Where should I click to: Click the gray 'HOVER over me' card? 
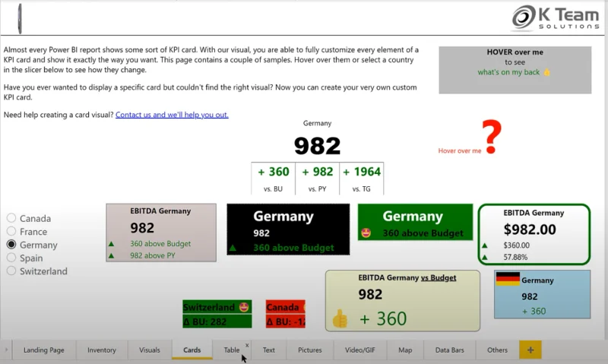click(515, 70)
